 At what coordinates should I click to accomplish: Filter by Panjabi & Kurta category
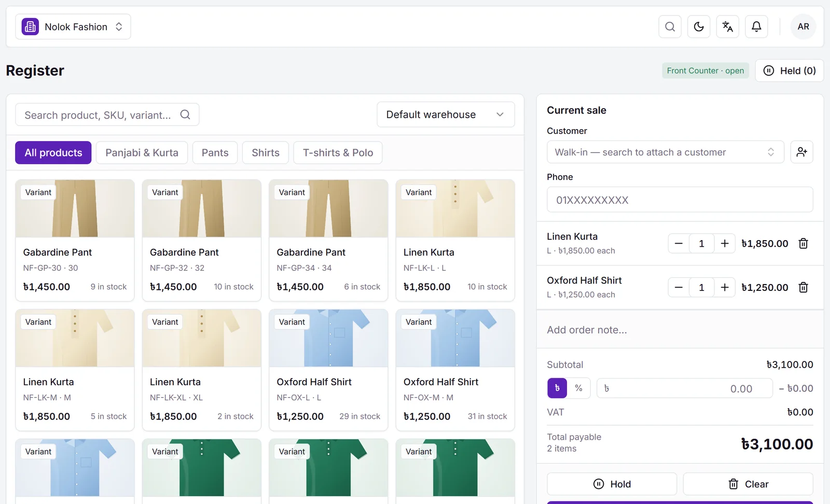click(x=142, y=152)
